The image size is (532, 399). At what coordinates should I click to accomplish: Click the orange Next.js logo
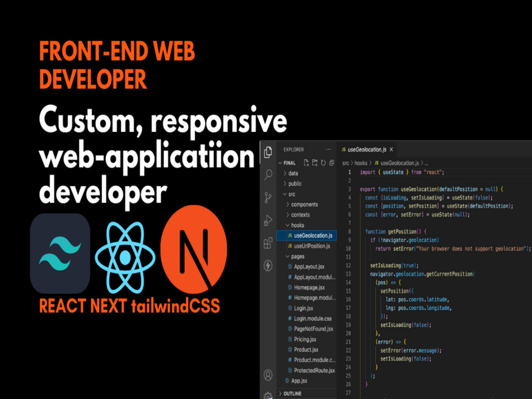[x=194, y=250]
